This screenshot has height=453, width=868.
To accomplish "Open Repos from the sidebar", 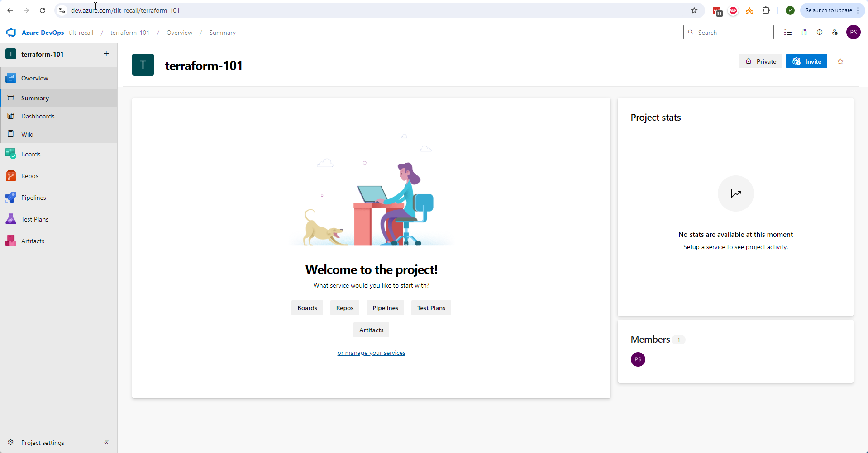I will [x=30, y=175].
